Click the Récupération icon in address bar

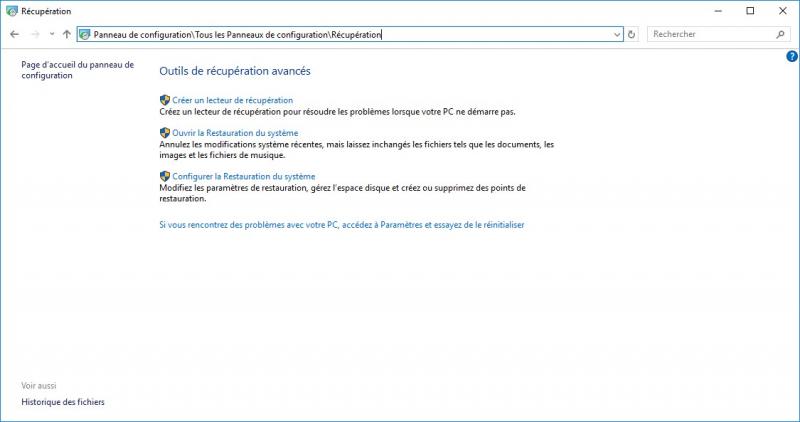pos(85,34)
